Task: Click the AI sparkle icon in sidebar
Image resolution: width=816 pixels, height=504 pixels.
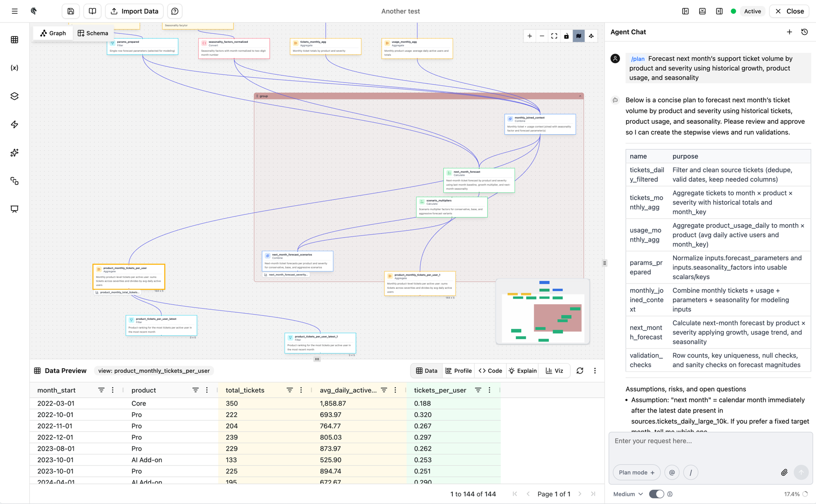Action: (14, 153)
